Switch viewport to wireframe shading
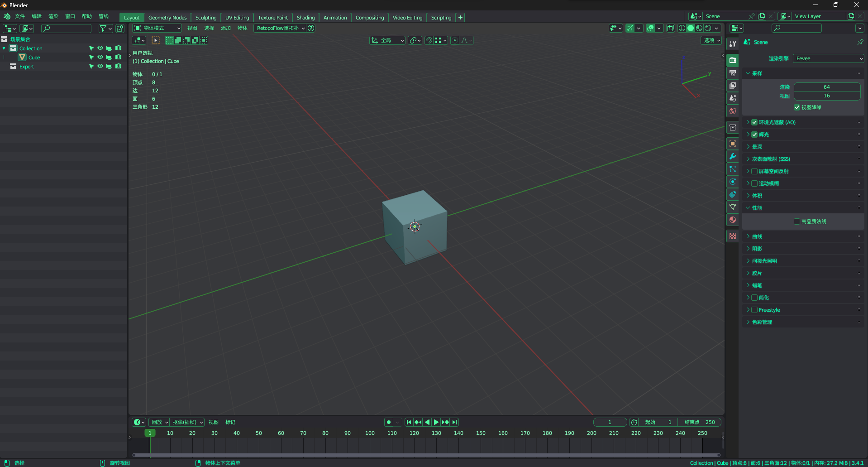 [682, 28]
